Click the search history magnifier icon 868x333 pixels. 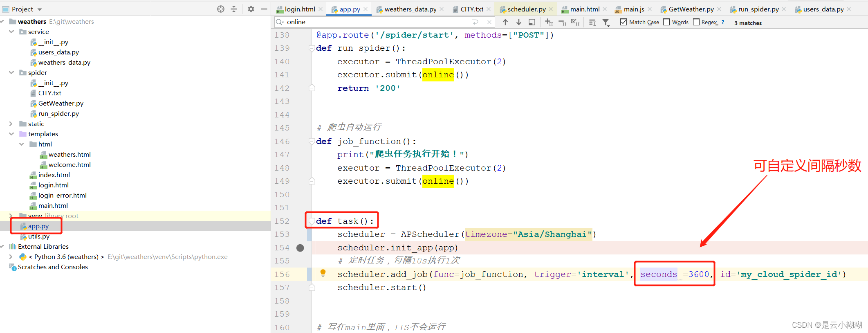[280, 22]
